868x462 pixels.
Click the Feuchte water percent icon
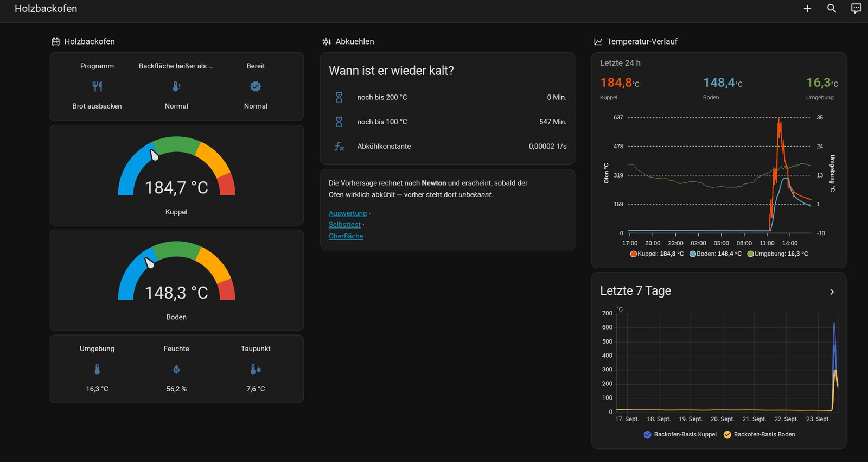176,369
